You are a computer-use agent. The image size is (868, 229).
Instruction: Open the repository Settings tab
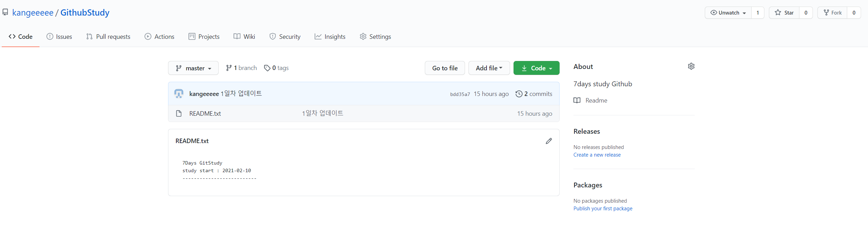tap(375, 36)
